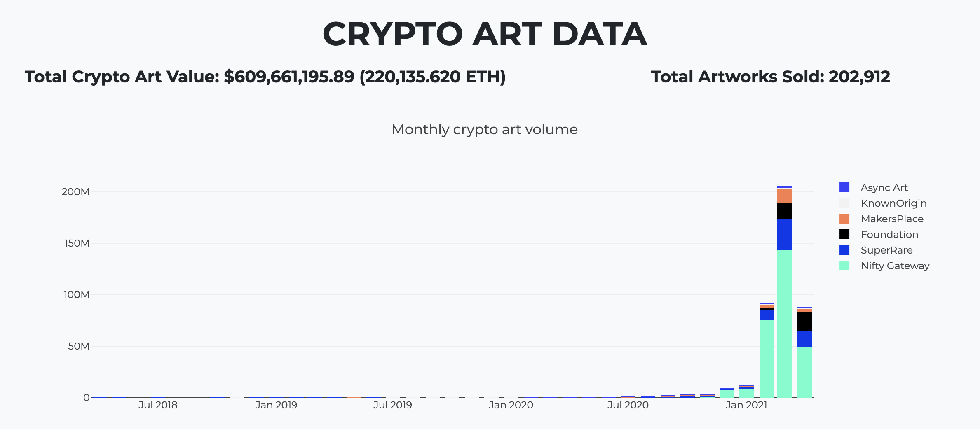Toggle the KnownOrigin series legend label
The width and height of the screenshot is (980, 429).
(x=893, y=203)
